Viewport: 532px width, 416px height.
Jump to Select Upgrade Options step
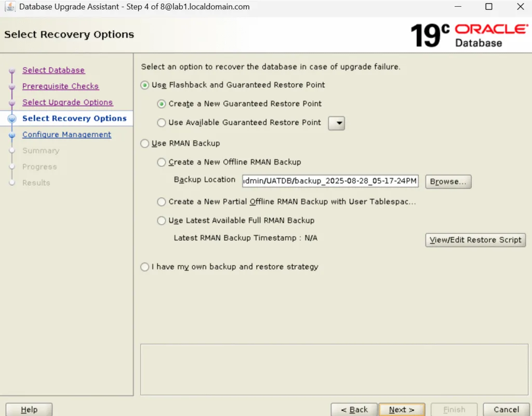pos(68,102)
